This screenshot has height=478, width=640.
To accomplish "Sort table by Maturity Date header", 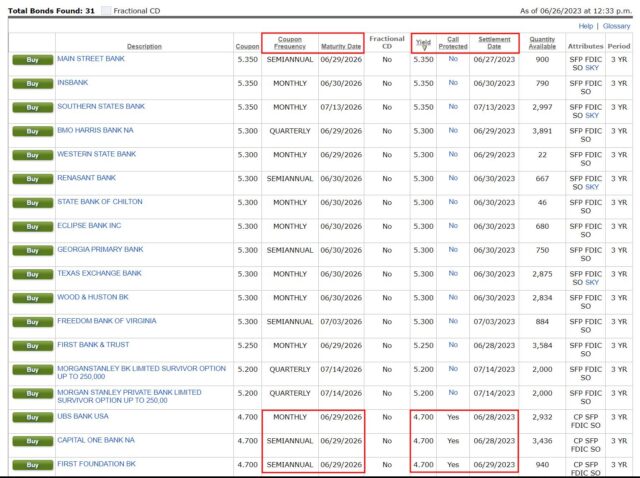I will click(340, 47).
